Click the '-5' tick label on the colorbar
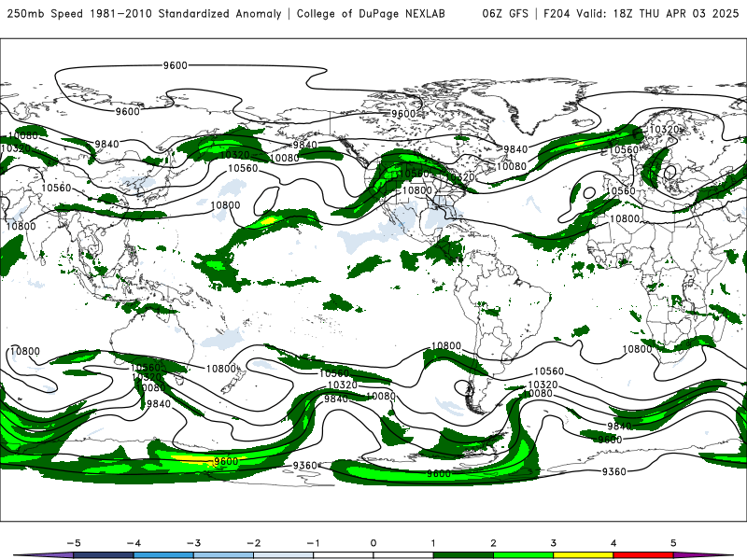Screen dimensions: 747x560 [x=74, y=543]
